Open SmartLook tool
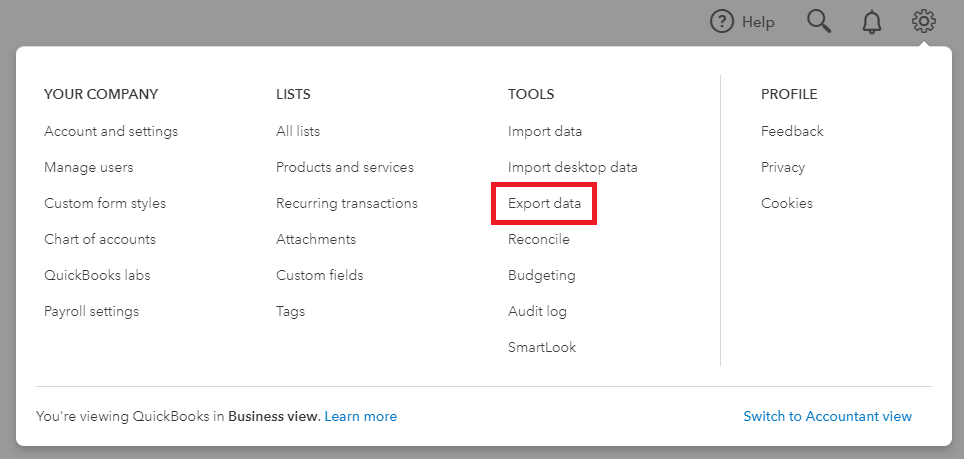Screen dimensions: 964x459 coord(542,347)
